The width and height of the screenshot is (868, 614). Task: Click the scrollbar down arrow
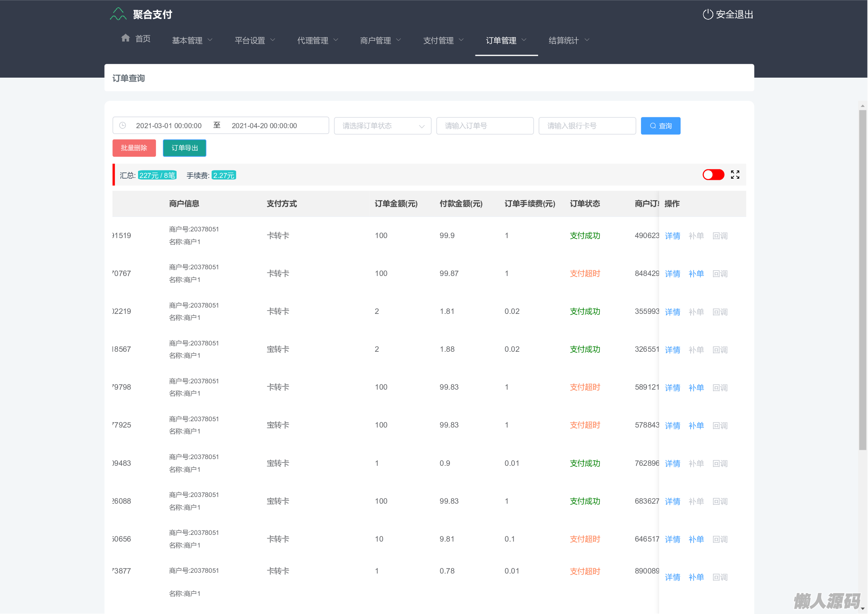click(862, 609)
